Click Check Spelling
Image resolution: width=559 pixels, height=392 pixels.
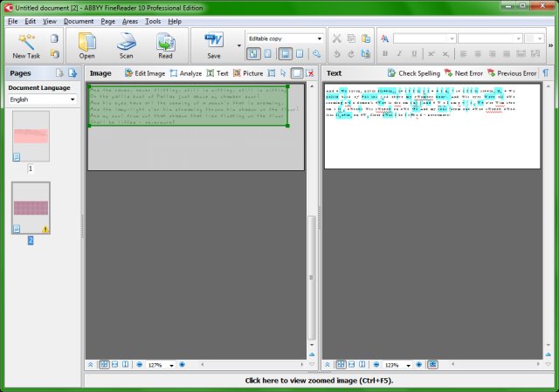(412, 73)
